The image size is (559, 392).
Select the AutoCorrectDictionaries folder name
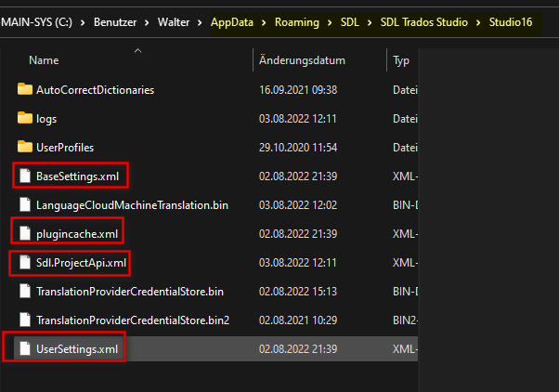point(96,89)
